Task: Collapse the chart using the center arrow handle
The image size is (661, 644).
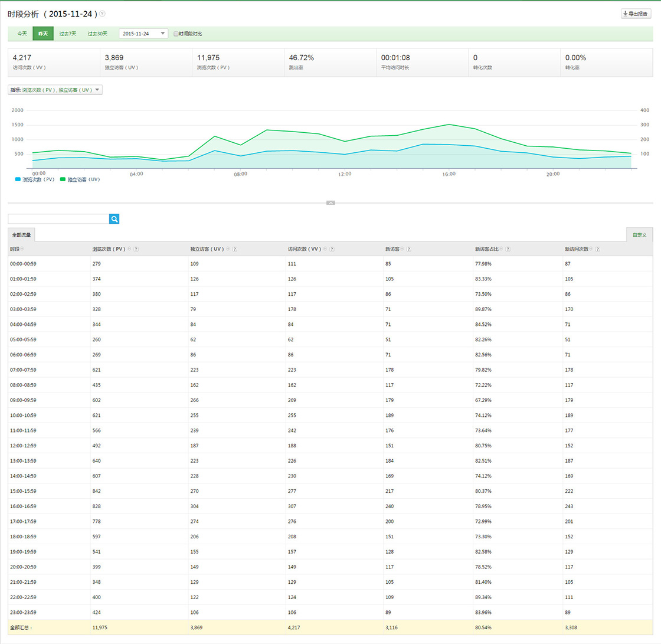Action: point(331,203)
